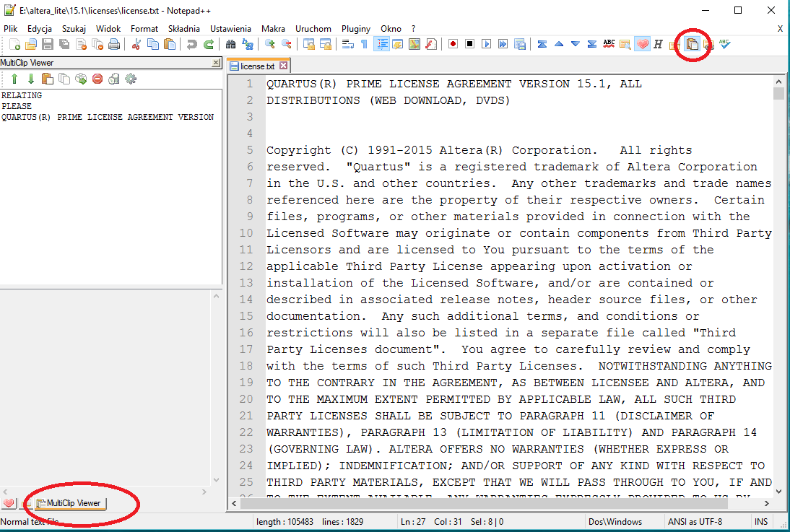Click the Print icon in toolbar
The image size is (790, 532).
point(114,44)
